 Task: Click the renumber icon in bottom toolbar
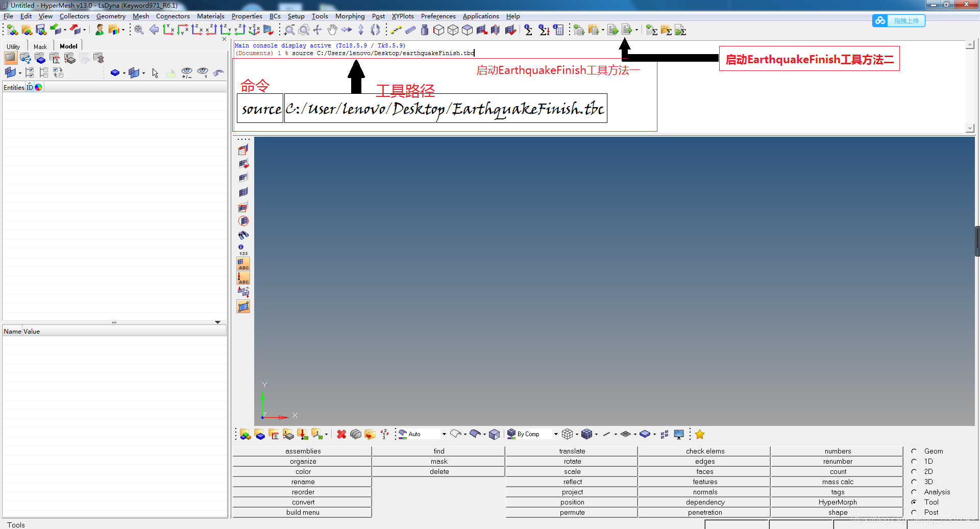click(384, 434)
